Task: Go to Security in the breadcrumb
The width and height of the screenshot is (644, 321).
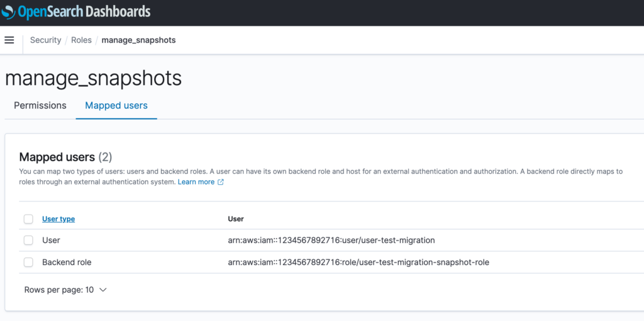Action: pos(46,40)
